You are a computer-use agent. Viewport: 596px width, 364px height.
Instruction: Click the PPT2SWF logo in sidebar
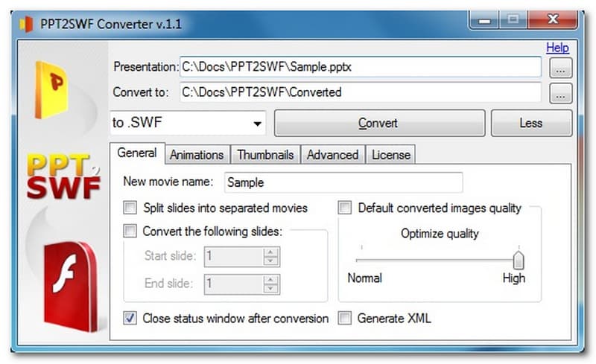pyautogui.click(x=63, y=177)
